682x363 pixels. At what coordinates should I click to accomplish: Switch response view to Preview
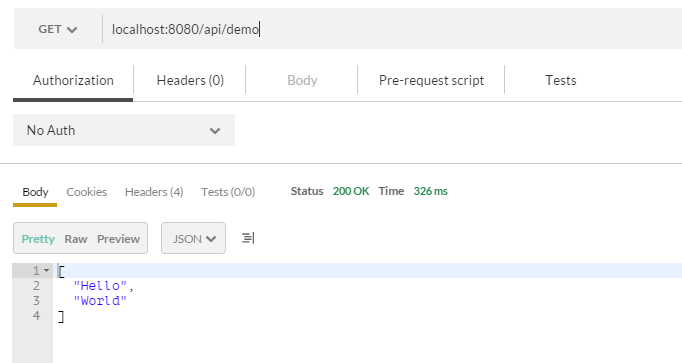pyautogui.click(x=118, y=239)
